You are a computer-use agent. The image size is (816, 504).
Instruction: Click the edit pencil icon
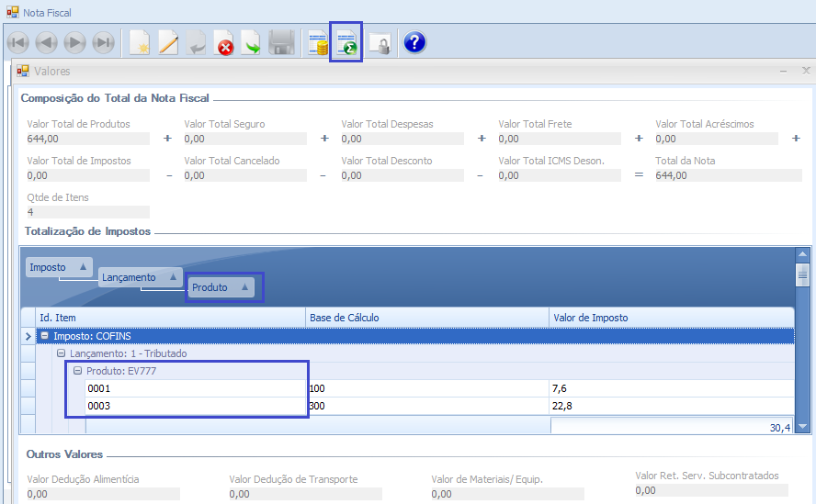pos(168,43)
